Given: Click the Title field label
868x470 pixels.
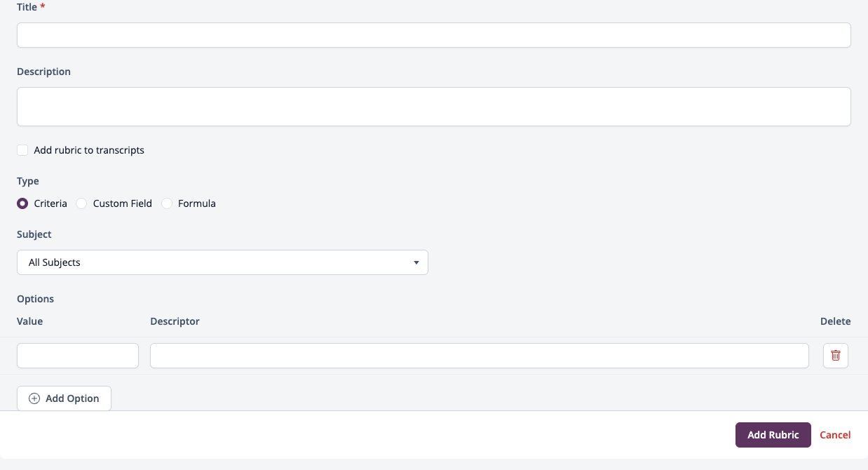Looking at the screenshot, I should pyautogui.click(x=27, y=7).
